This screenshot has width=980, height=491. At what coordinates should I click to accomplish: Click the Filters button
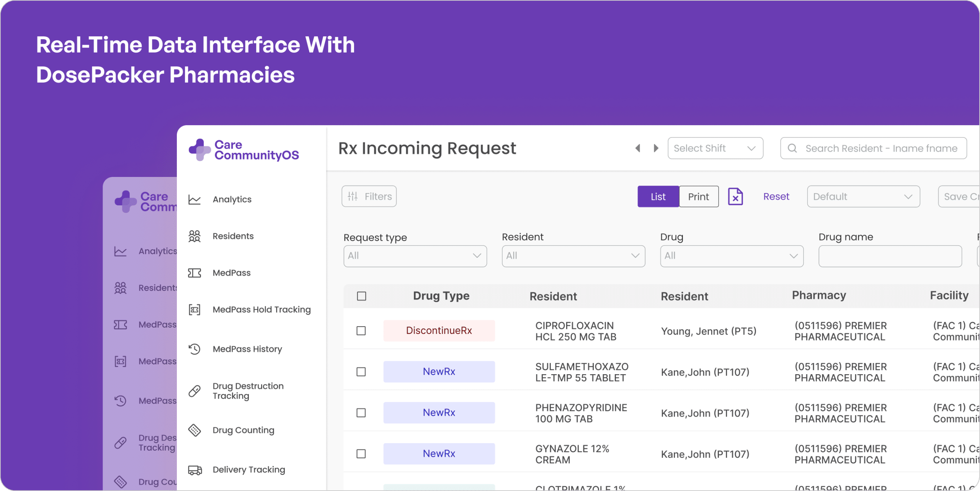pyautogui.click(x=369, y=196)
